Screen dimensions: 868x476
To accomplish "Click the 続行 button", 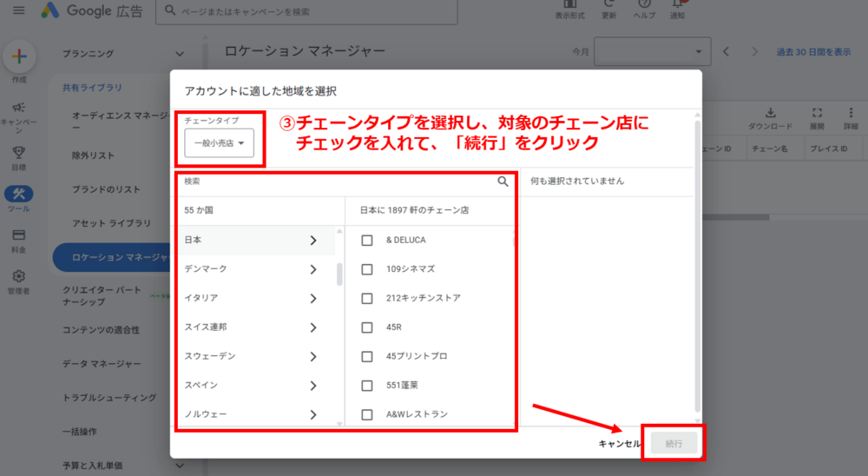I will pyautogui.click(x=674, y=443).
